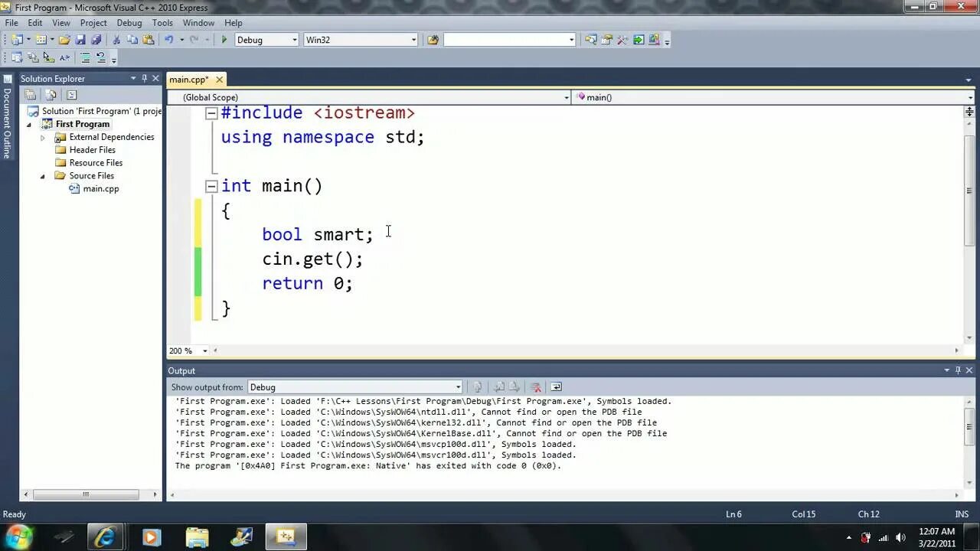Click the Windows Start orb

click(18, 536)
